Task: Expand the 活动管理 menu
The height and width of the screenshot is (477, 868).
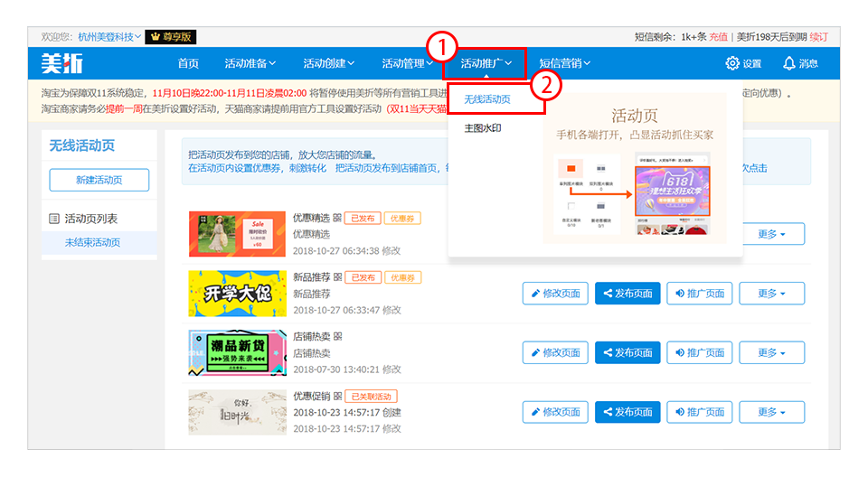Action: [x=408, y=63]
